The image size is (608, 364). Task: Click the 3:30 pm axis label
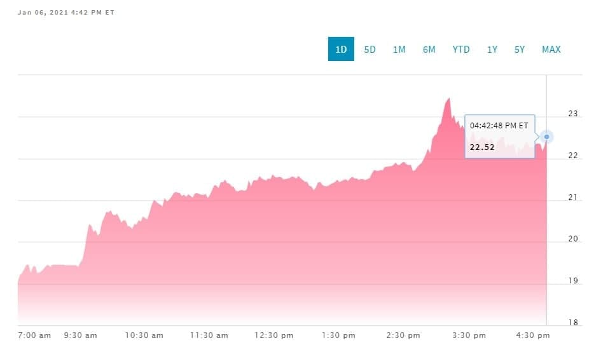469,335
